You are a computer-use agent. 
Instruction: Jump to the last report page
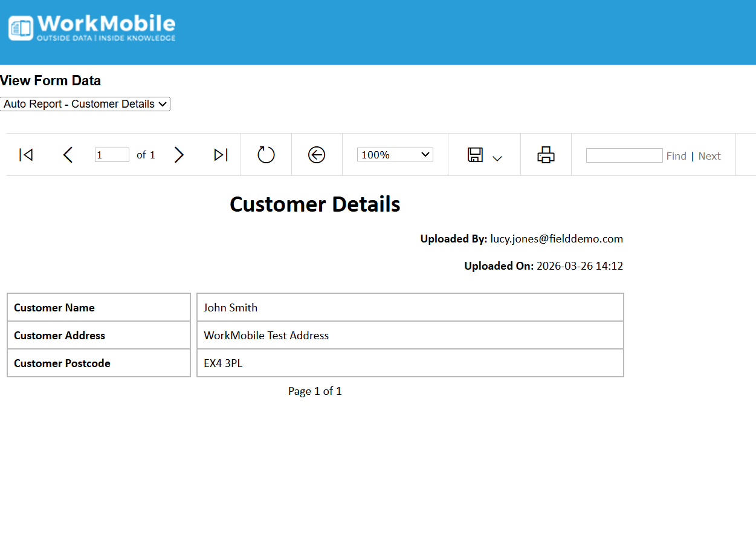pos(221,155)
